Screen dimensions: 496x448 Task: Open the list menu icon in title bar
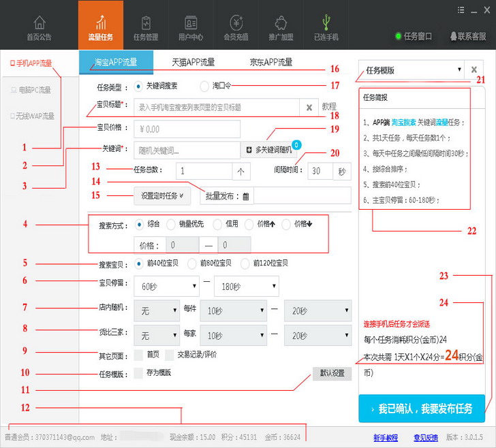tap(461, 10)
